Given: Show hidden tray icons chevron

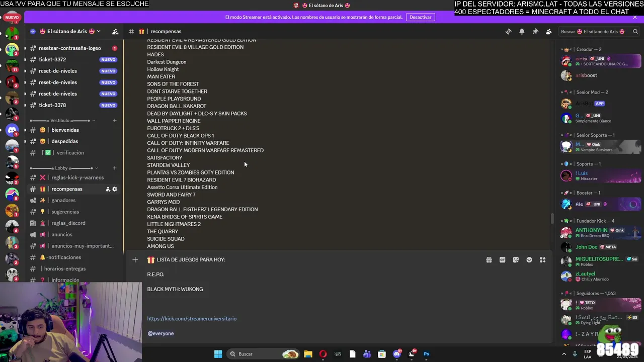Looking at the screenshot, I should tap(563, 354).
